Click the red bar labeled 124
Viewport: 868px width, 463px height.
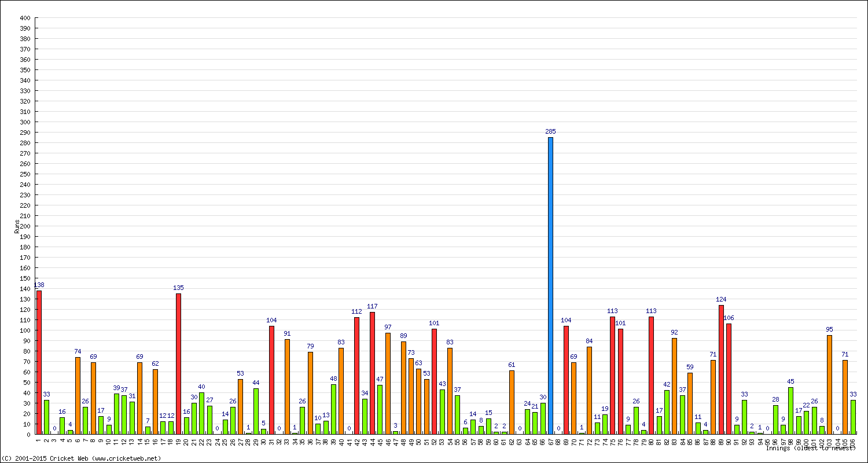point(721,369)
